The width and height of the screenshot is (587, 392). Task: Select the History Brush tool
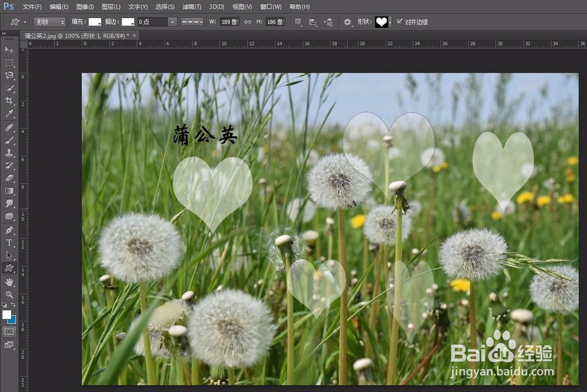9,165
